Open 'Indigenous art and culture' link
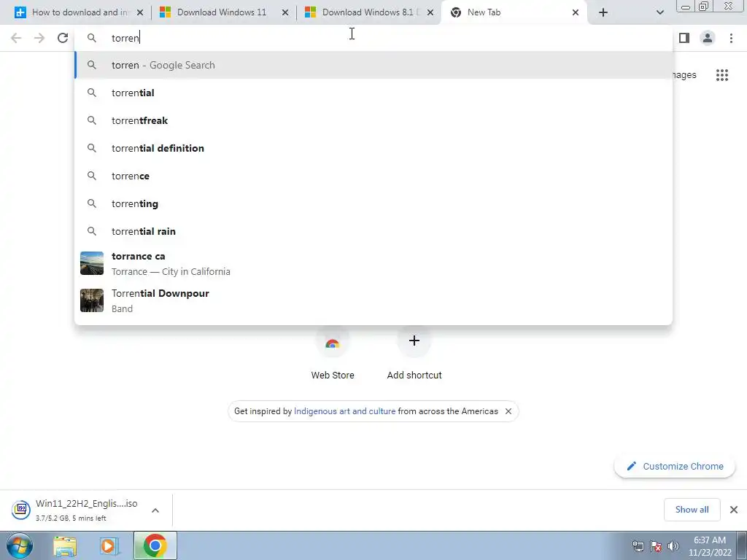Screen dimensions: 747x560 click(344, 411)
